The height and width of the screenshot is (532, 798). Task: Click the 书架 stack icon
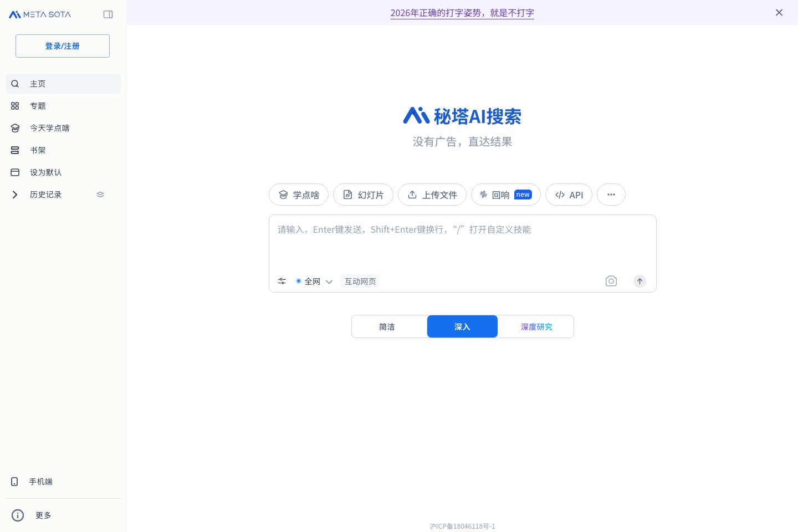pos(15,150)
